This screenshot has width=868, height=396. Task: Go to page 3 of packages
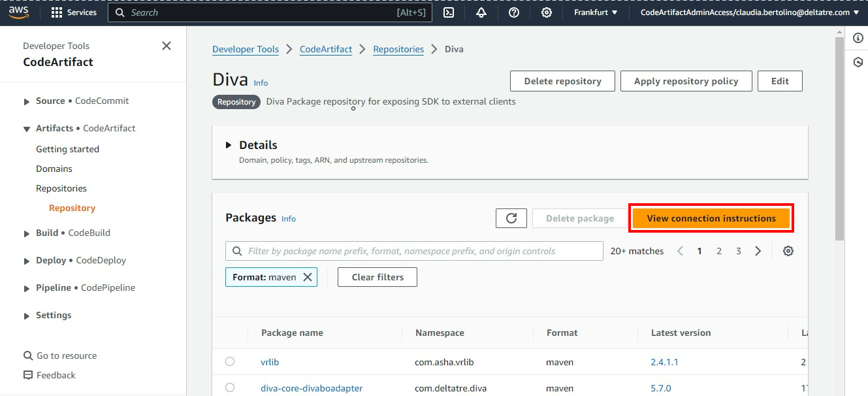[x=739, y=251]
